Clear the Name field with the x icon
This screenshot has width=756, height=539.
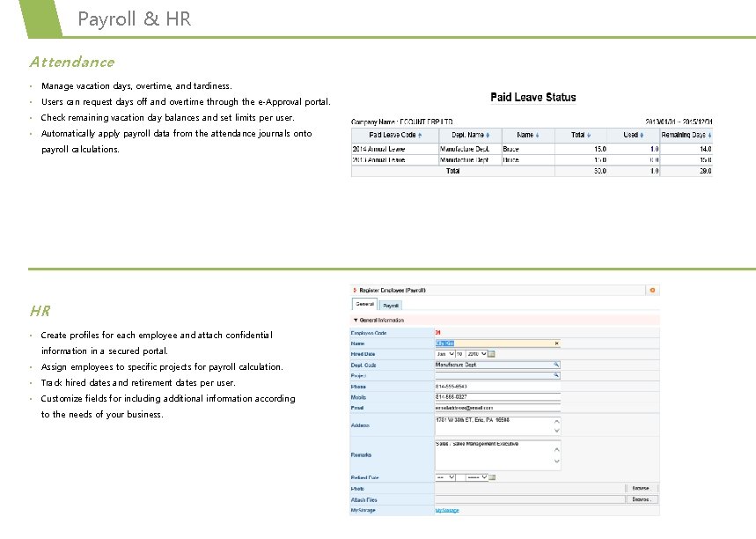[556, 343]
